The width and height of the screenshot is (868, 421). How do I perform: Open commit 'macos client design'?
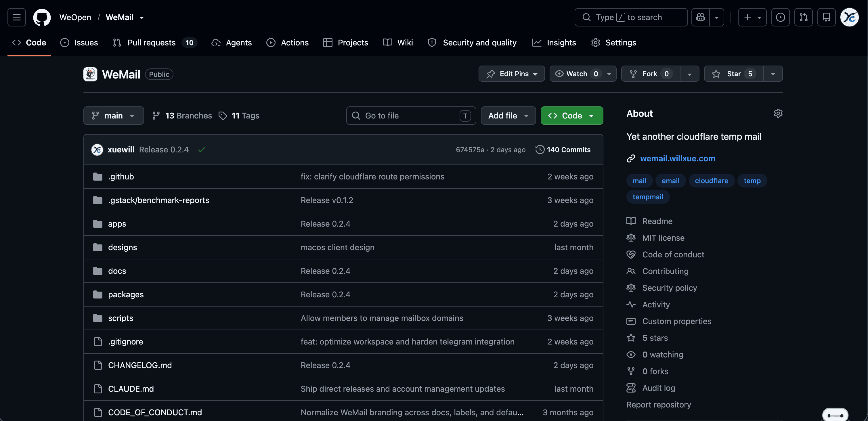pyautogui.click(x=337, y=247)
